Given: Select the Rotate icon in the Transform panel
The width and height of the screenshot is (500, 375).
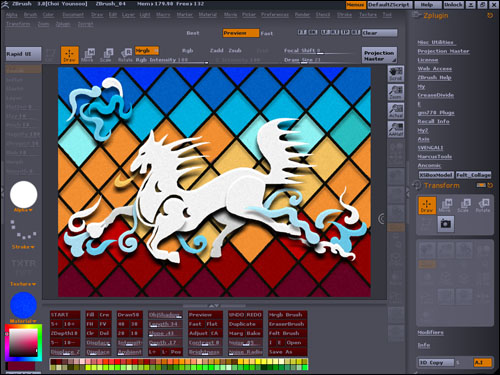Looking at the screenshot, I should pyautogui.click(x=483, y=205).
